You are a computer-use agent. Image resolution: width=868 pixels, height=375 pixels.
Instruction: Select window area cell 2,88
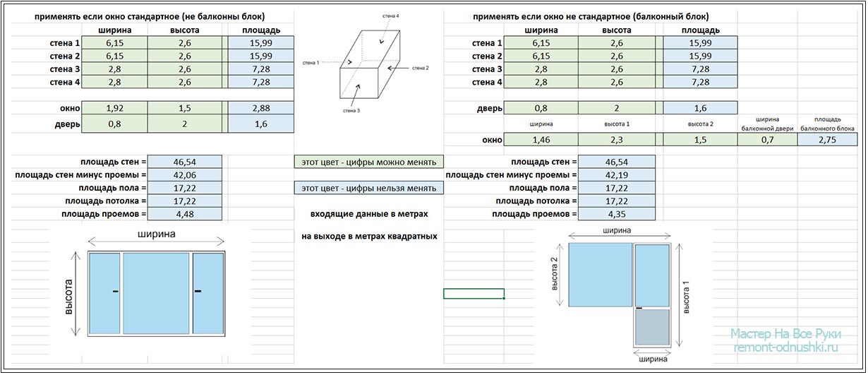tap(261, 109)
